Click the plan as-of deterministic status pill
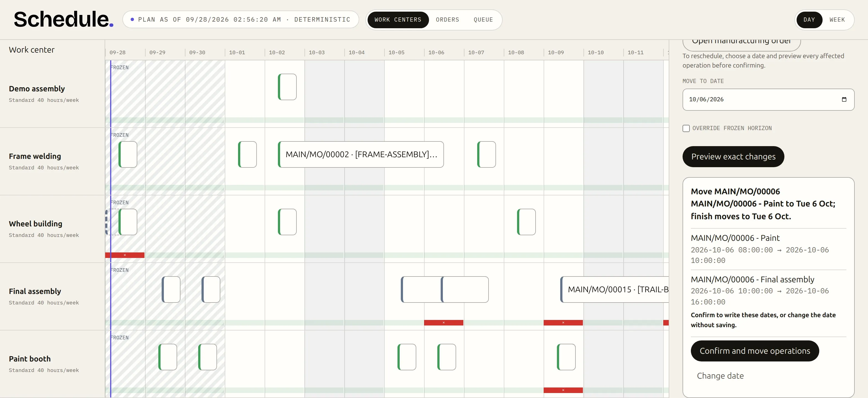The height and width of the screenshot is (398, 868). tap(241, 20)
